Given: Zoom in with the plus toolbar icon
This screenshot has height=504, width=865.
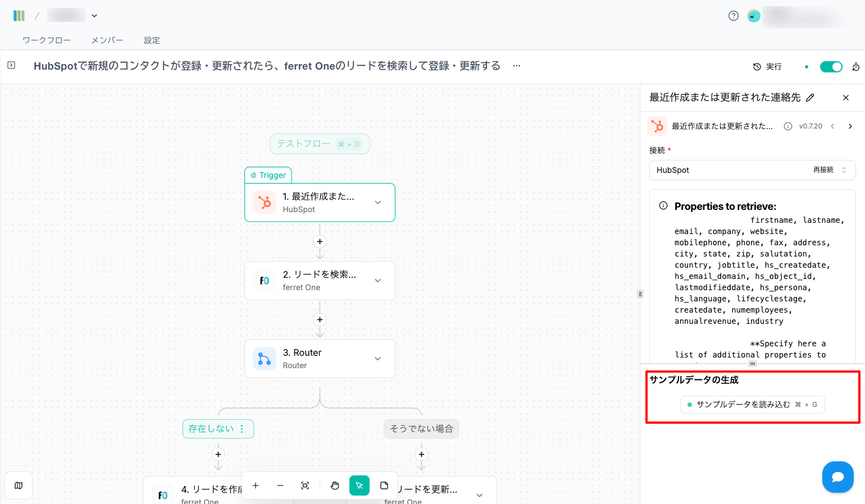Looking at the screenshot, I should click(x=256, y=485).
